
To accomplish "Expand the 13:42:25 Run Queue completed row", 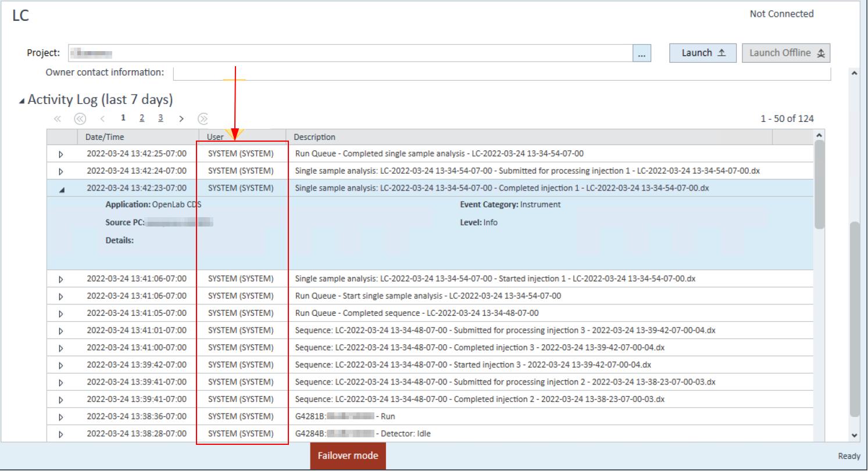I will pyautogui.click(x=61, y=154).
